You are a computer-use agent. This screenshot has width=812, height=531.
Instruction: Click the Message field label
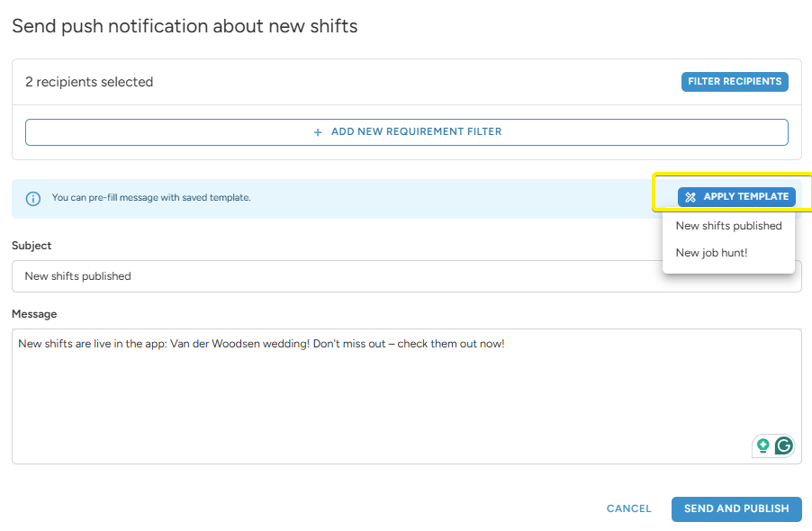[34, 314]
